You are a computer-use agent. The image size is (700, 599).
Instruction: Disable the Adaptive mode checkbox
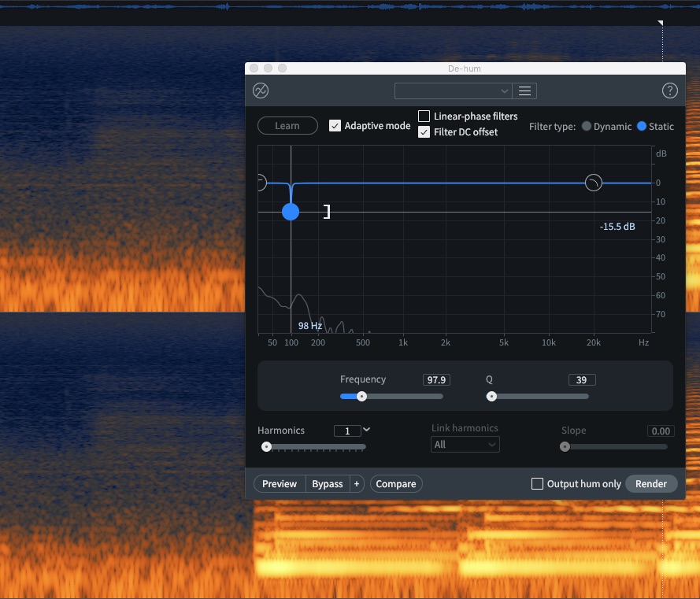point(335,126)
